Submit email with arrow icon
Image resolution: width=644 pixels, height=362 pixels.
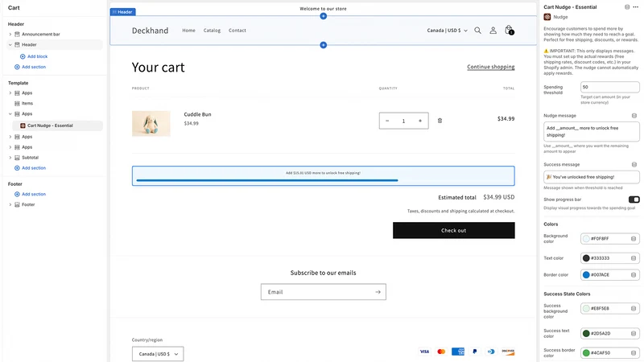point(378,292)
